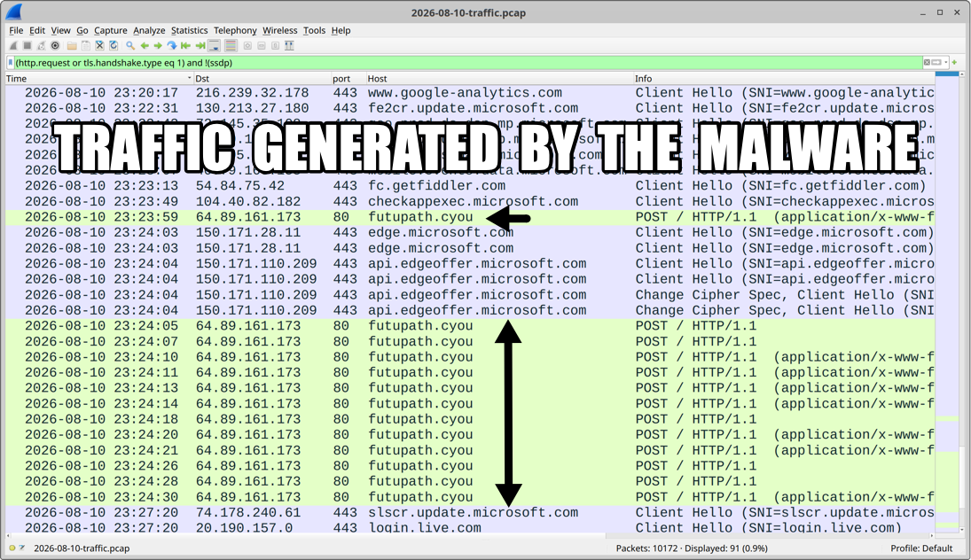Image resolution: width=971 pixels, height=560 pixels.
Task: Click the display filter bookmark icon
Action: (x=10, y=63)
